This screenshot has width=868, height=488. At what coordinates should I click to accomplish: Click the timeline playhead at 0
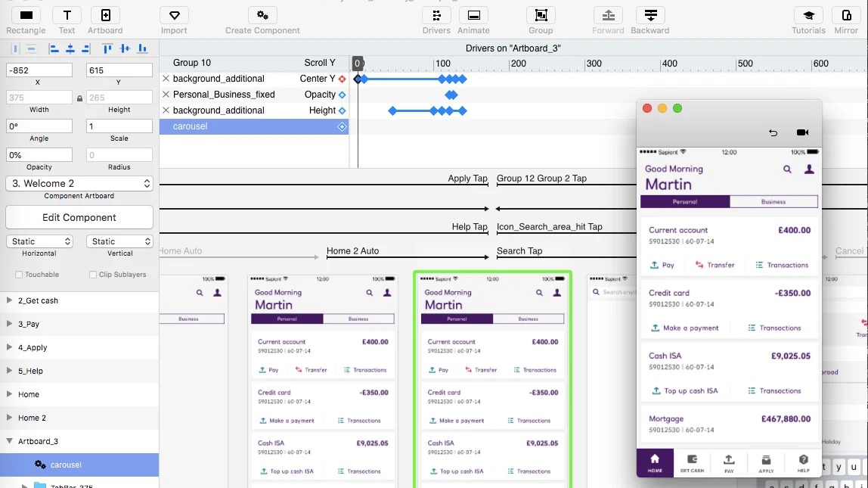[x=358, y=63]
